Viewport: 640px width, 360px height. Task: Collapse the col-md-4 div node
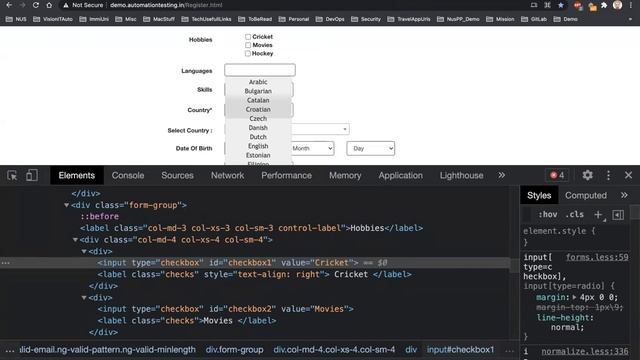point(75,240)
